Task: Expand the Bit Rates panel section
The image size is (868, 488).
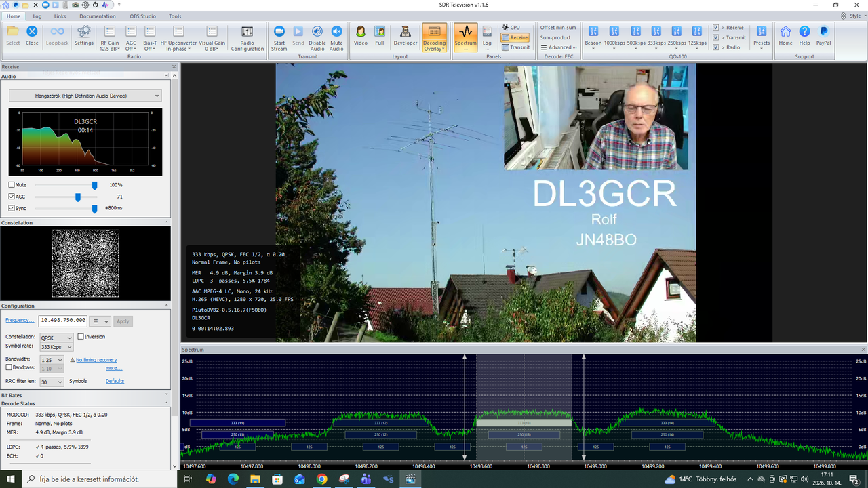Action: [x=167, y=394]
